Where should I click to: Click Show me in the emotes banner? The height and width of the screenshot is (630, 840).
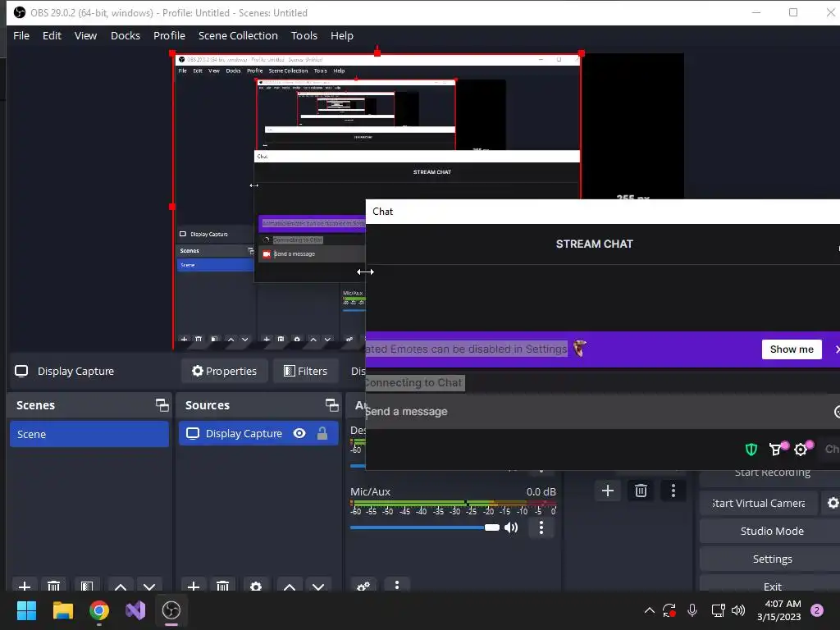[x=792, y=349]
